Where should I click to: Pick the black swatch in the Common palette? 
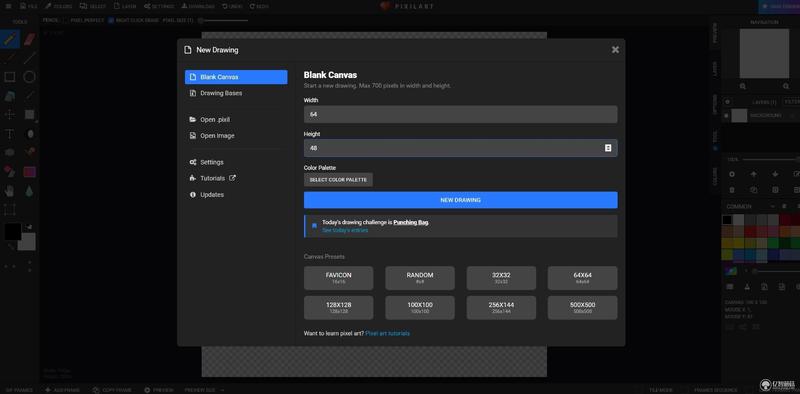(727, 220)
